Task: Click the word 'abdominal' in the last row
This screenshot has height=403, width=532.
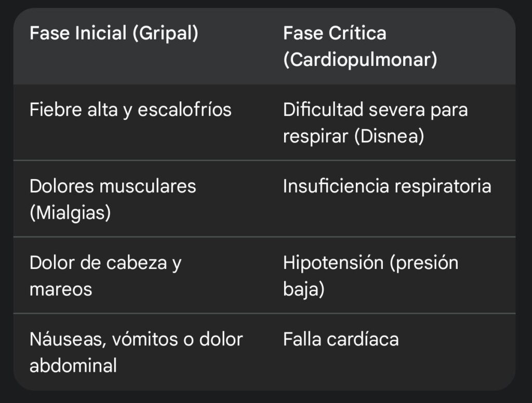Action: pos(73,366)
